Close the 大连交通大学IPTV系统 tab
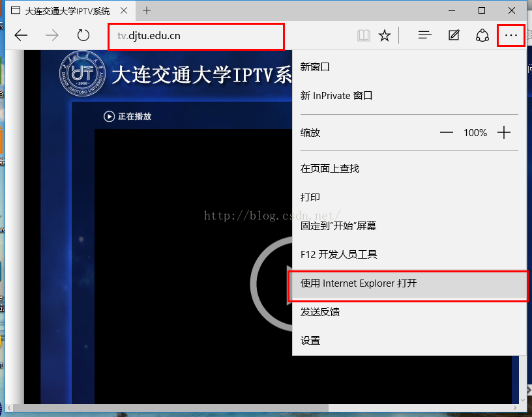Viewport: 532px width, 417px height. [x=124, y=10]
